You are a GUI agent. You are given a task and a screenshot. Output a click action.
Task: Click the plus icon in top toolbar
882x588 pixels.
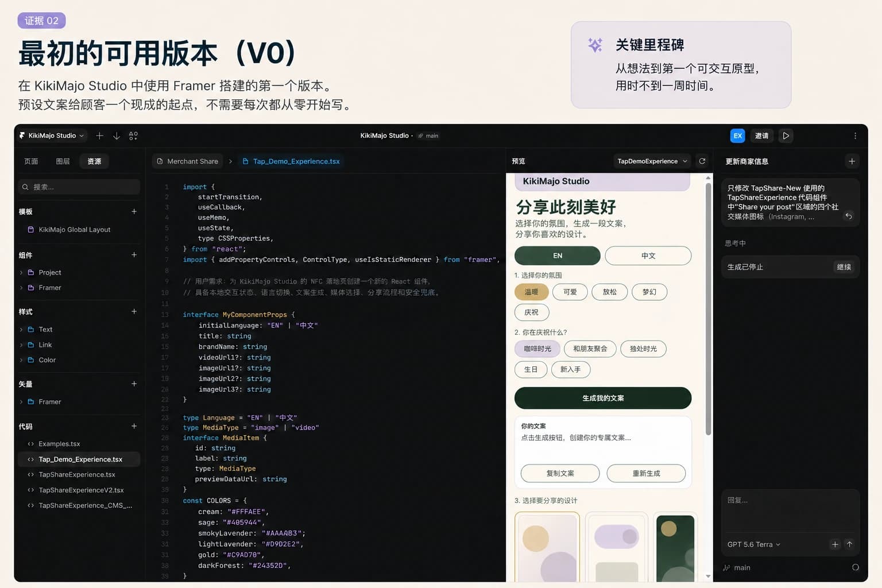(x=99, y=136)
